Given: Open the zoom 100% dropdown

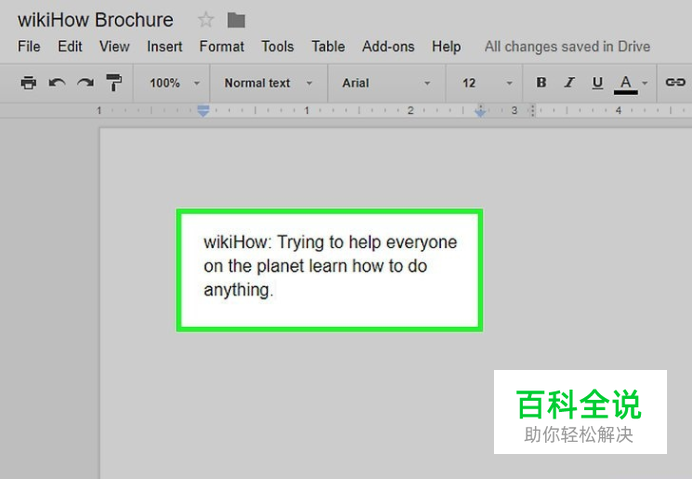Looking at the screenshot, I should coord(174,83).
